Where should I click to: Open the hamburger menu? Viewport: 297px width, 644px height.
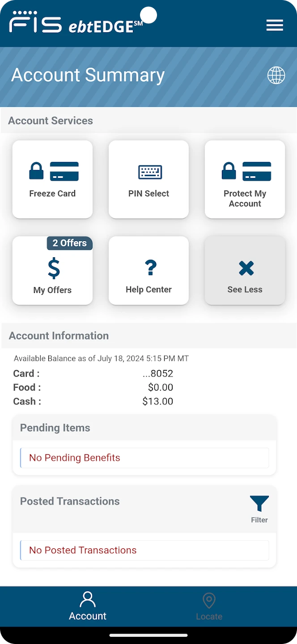coord(275,25)
